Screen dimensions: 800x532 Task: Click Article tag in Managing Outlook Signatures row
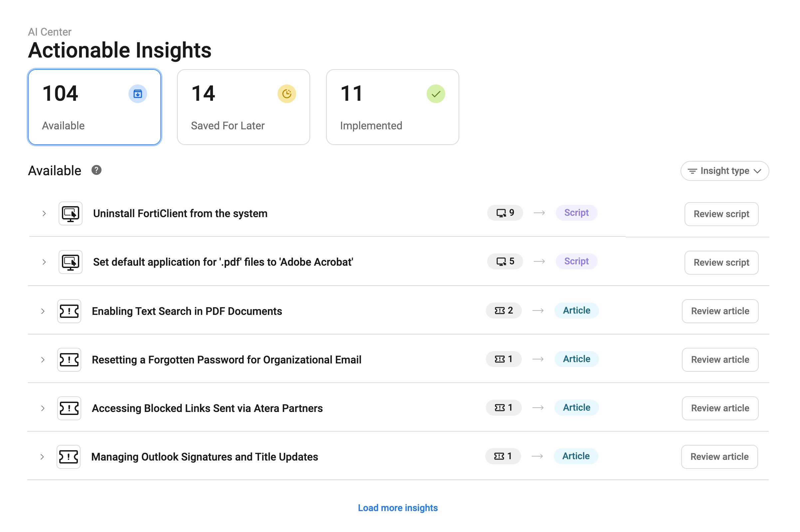576,456
